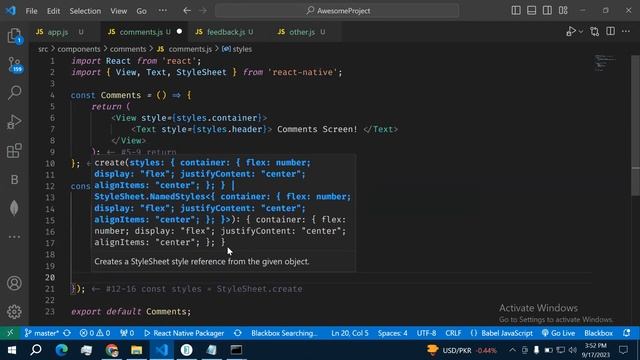This screenshot has width=640, height=360.
Task: Go forward with the navigation arrow
Action: click(203, 11)
